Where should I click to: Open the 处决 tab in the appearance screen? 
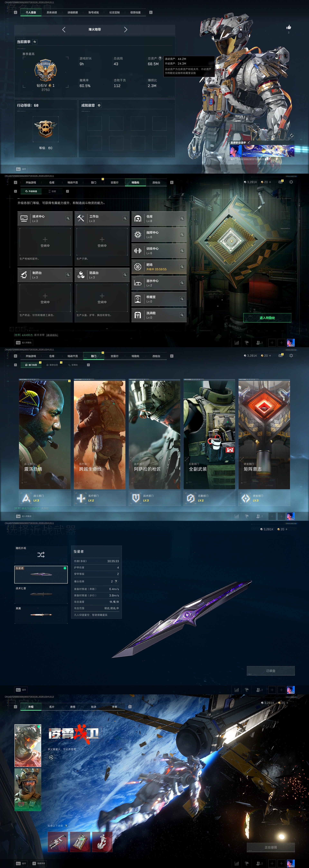click(x=94, y=707)
